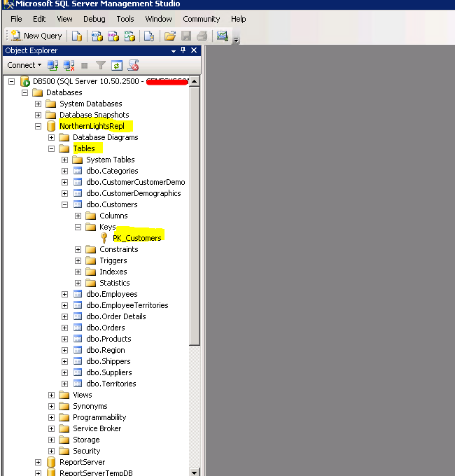Click the Refresh icon in Object Explorer

(x=117, y=65)
